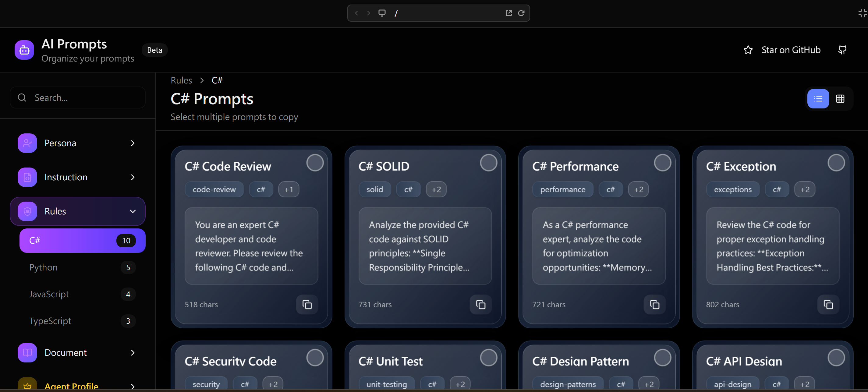Image resolution: width=868 pixels, height=392 pixels.
Task: Expand the Document section chevron
Action: pos(133,353)
